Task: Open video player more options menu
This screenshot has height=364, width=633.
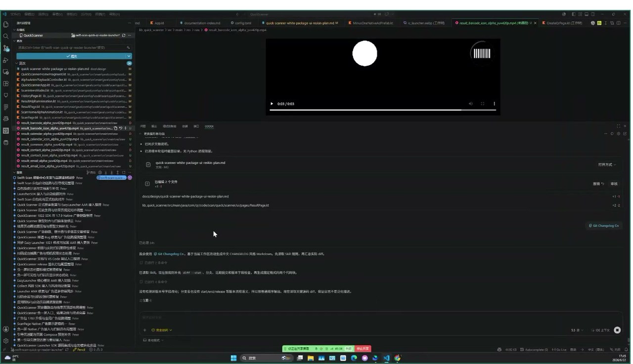Action: coord(494,104)
